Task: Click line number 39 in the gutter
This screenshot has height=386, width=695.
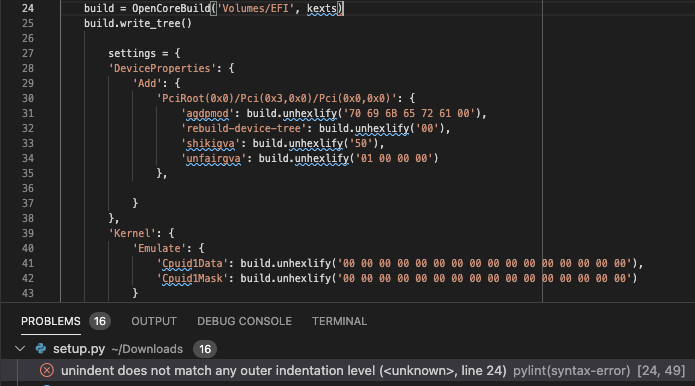Action: click(28, 234)
